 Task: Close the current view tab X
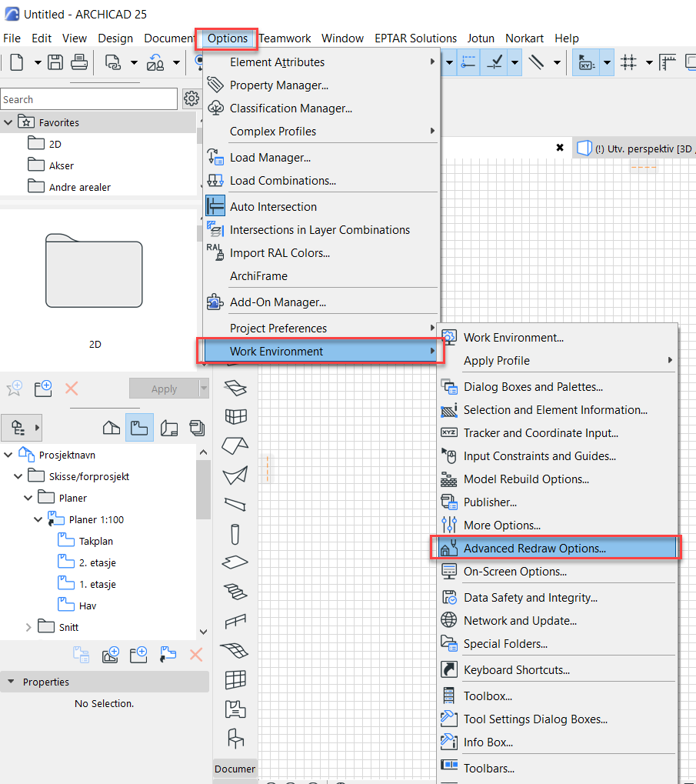pyautogui.click(x=560, y=148)
